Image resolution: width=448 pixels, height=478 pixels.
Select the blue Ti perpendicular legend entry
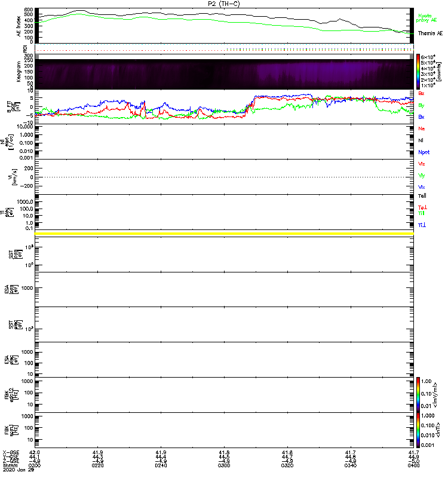coord(422,225)
